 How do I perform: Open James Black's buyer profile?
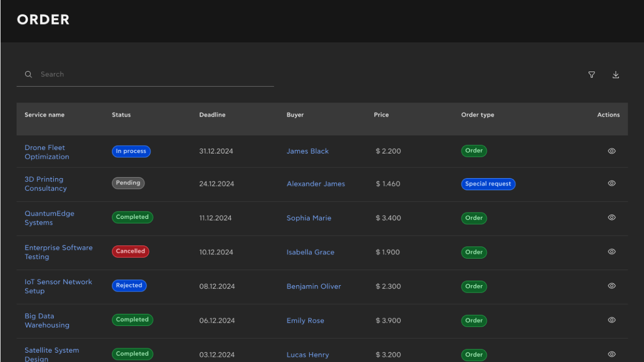pos(308,151)
